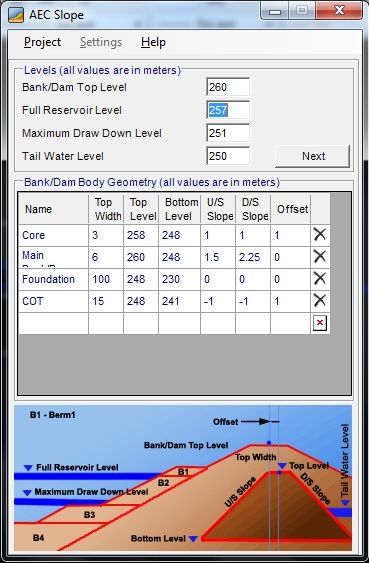Select Main row's D/S Slope value 2.25

(x=253, y=257)
